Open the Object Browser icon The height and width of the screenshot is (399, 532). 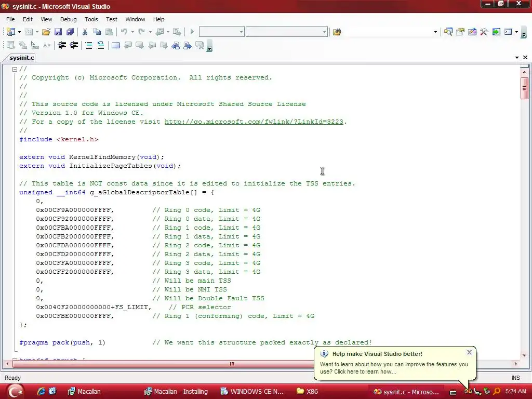coord(472,32)
